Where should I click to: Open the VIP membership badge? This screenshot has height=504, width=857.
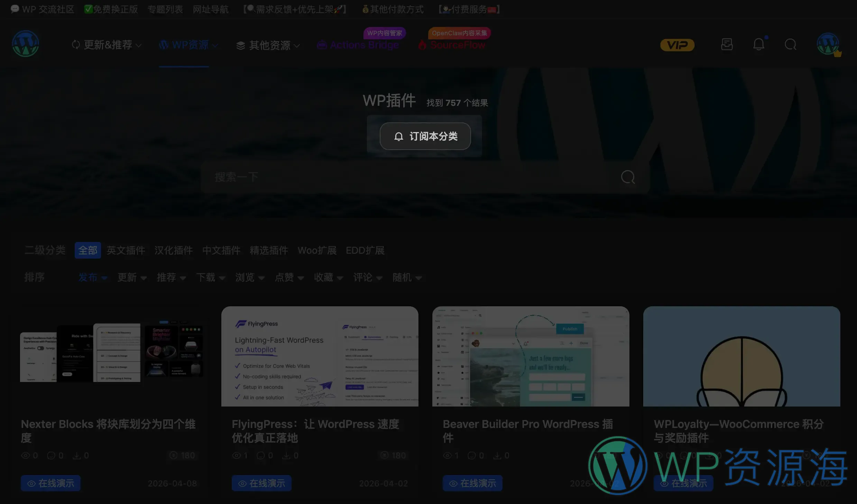pos(677,45)
